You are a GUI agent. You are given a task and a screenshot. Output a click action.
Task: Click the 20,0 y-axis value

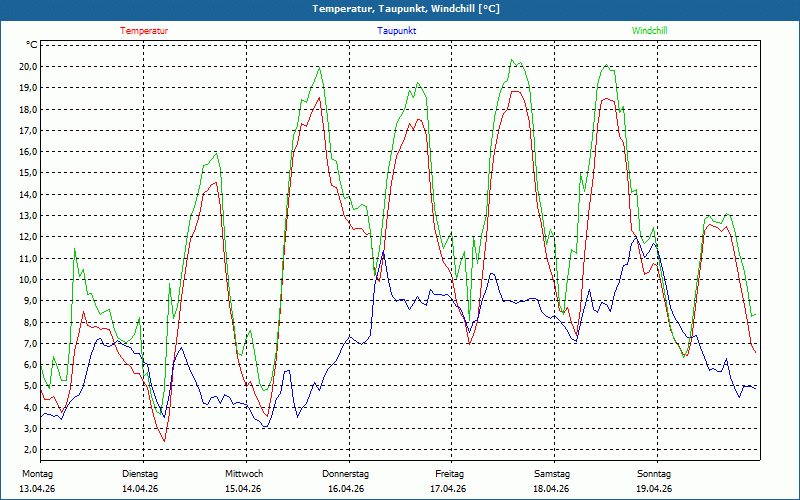[27, 66]
